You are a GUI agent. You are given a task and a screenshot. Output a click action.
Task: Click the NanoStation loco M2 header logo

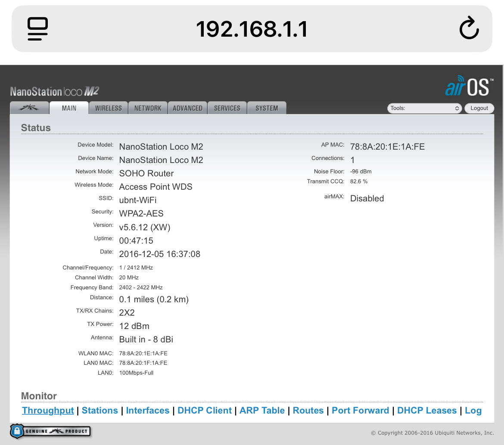click(x=54, y=91)
